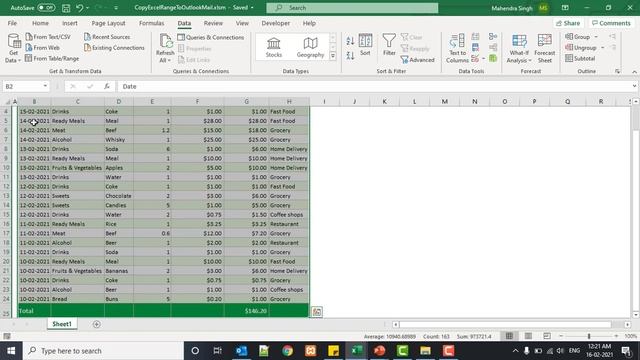640x360 pixels.
Task: Sort Z to A descending
Action: (350, 56)
